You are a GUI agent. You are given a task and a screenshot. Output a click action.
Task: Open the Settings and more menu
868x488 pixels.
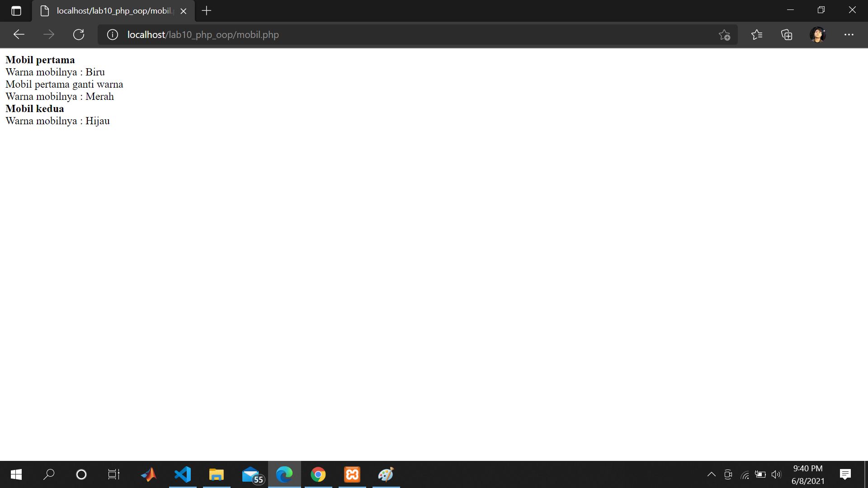pyautogui.click(x=849, y=34)
